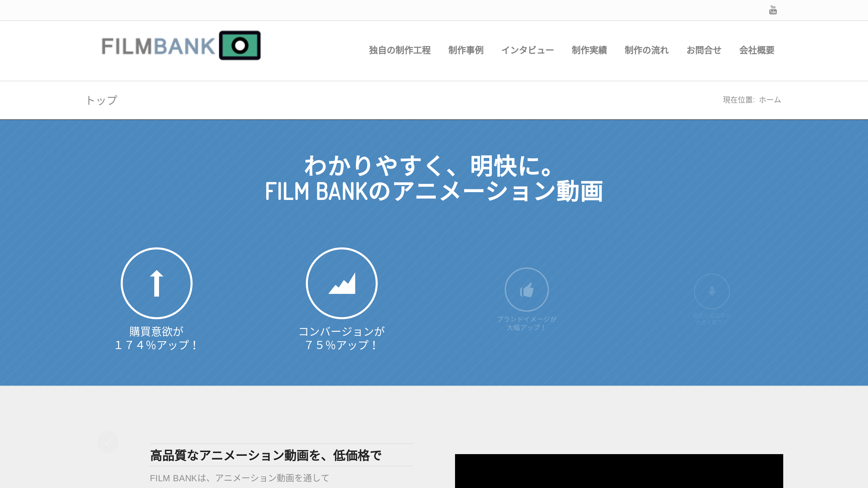Open お問合せ contact page
The width and height of the screenshot is (868, 488).
click(x=704, y=50)
